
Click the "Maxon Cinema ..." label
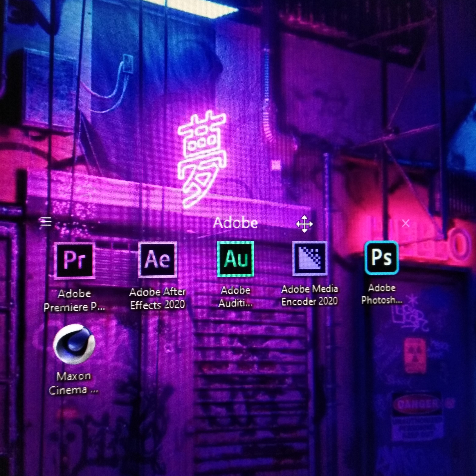pos(74,383)
